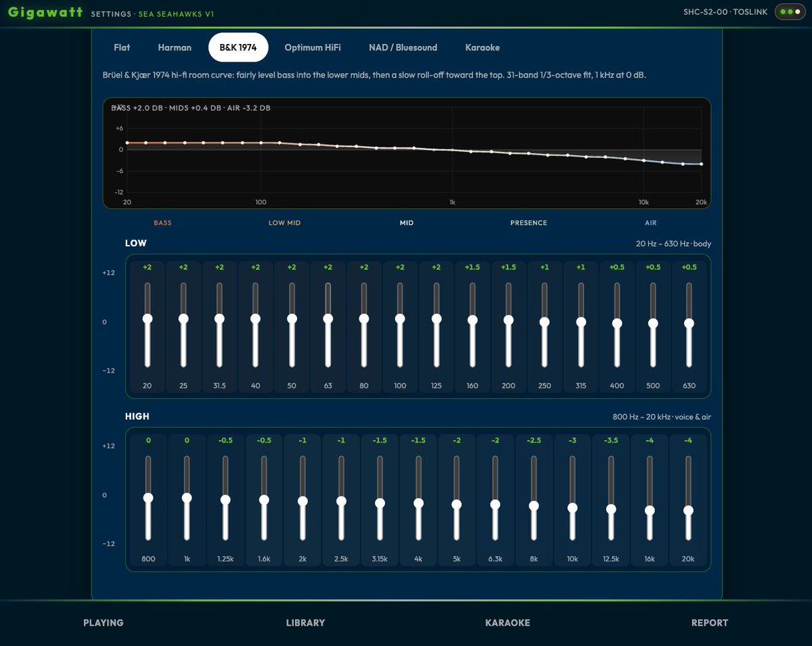This screenshot has height=646, width=812.
Task: Click the 20 Hz band slider handle
Action: 147,319
